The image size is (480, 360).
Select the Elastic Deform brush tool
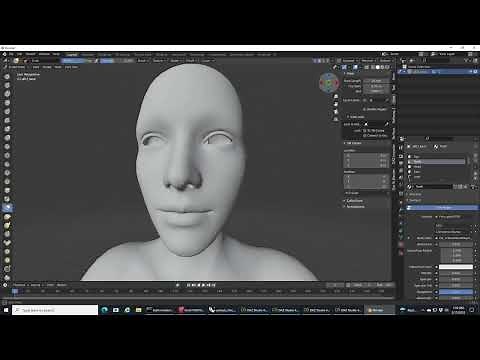tap(7, 217)
